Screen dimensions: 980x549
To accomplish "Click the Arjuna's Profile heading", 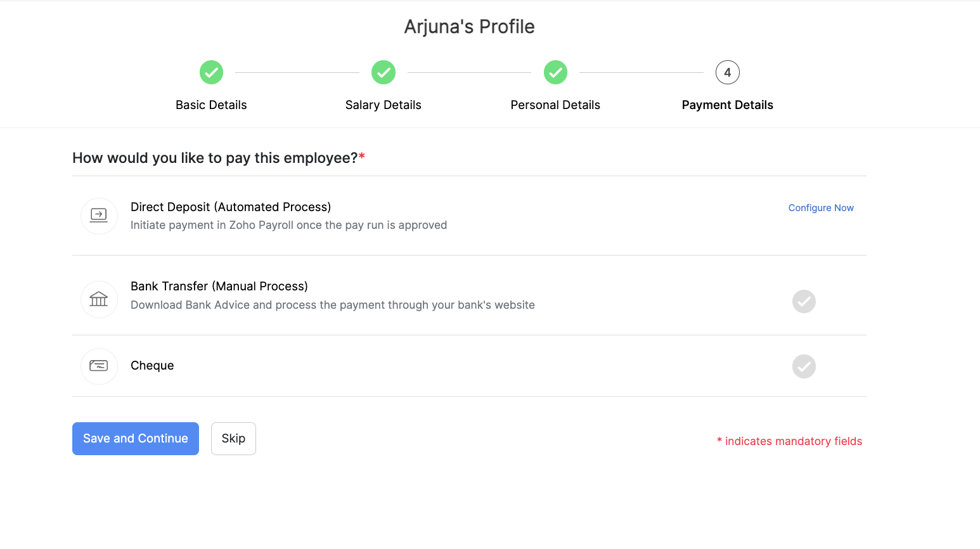I will [468, 26].
